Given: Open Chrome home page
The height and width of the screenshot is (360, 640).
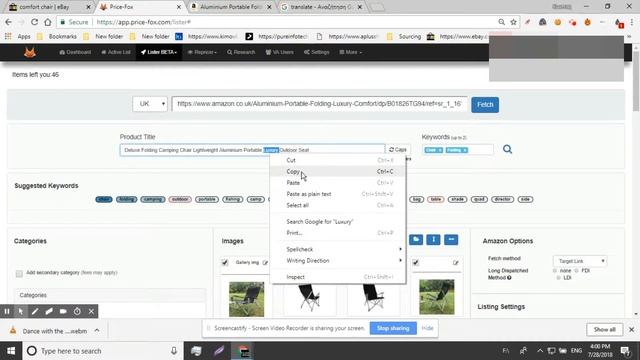Looking at the screenshot, I should coord(48,22).
